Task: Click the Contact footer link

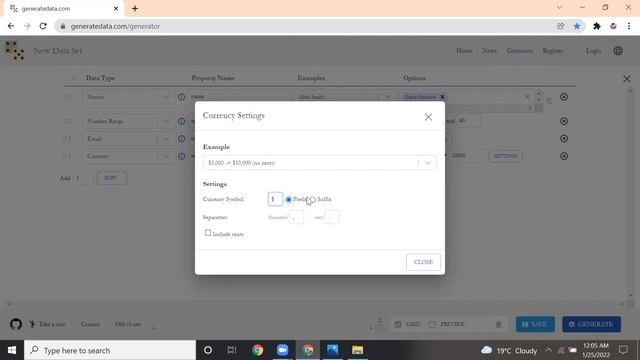Action: pyautogui.click(x=90, y=324)
